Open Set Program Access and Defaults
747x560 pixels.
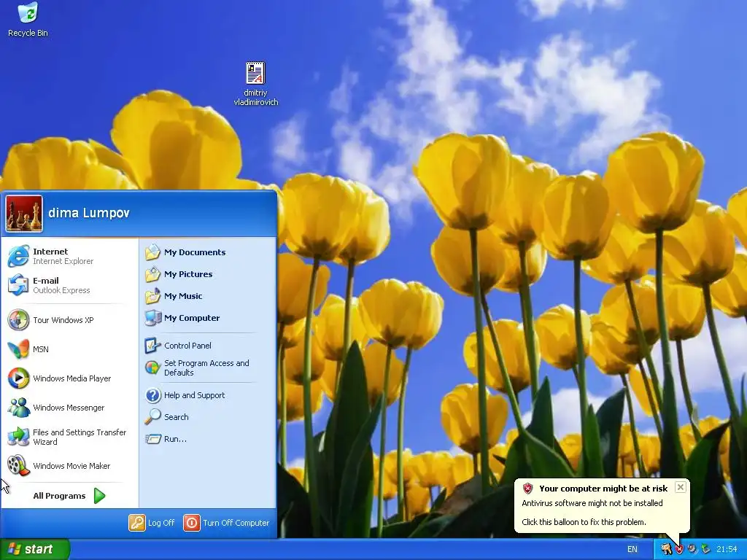pos(206,367)
